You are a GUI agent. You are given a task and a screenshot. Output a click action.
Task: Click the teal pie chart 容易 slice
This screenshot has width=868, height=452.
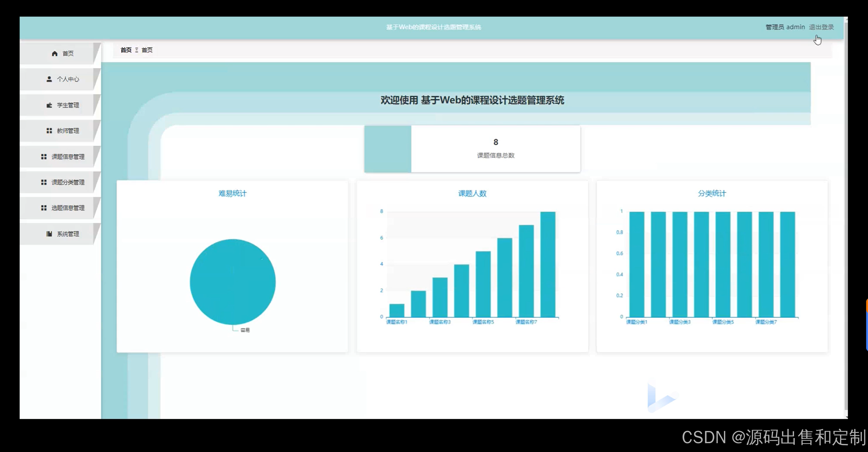(x=233, y=282)
